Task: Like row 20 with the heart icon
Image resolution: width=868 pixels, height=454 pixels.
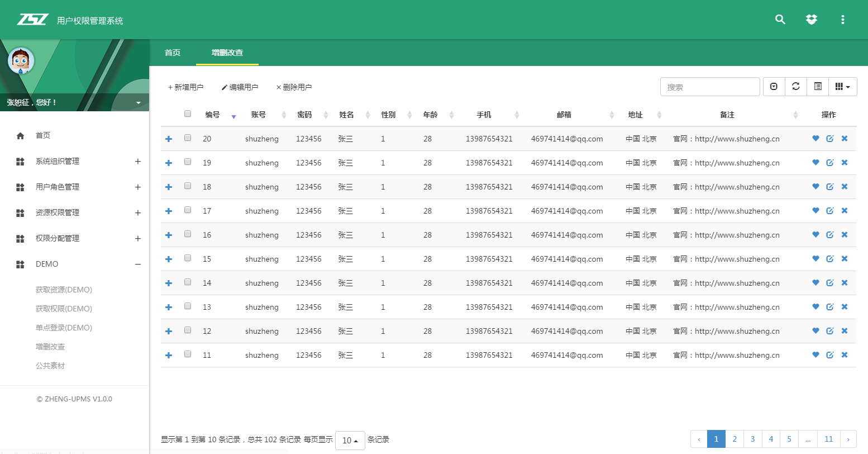Action: (x=815, y=138)
